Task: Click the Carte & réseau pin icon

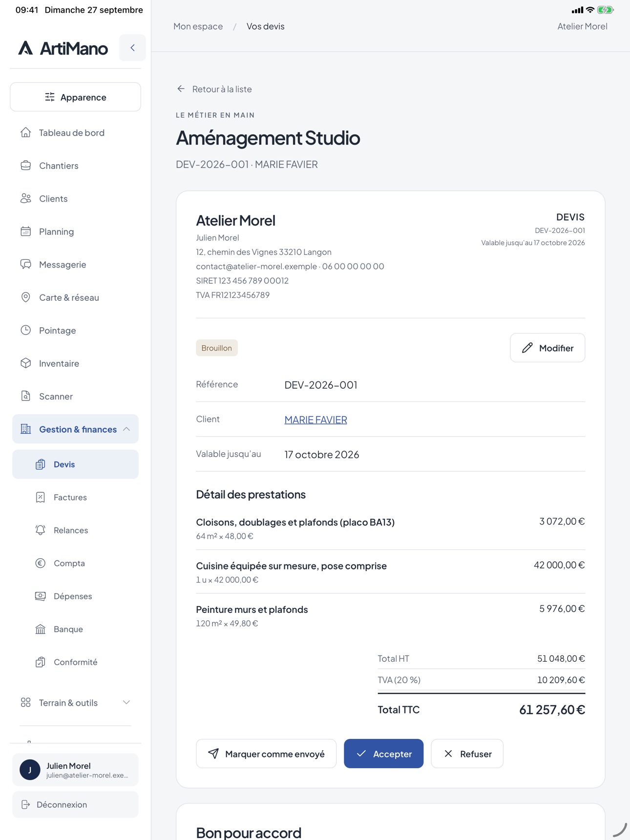Action: (26, 297)
